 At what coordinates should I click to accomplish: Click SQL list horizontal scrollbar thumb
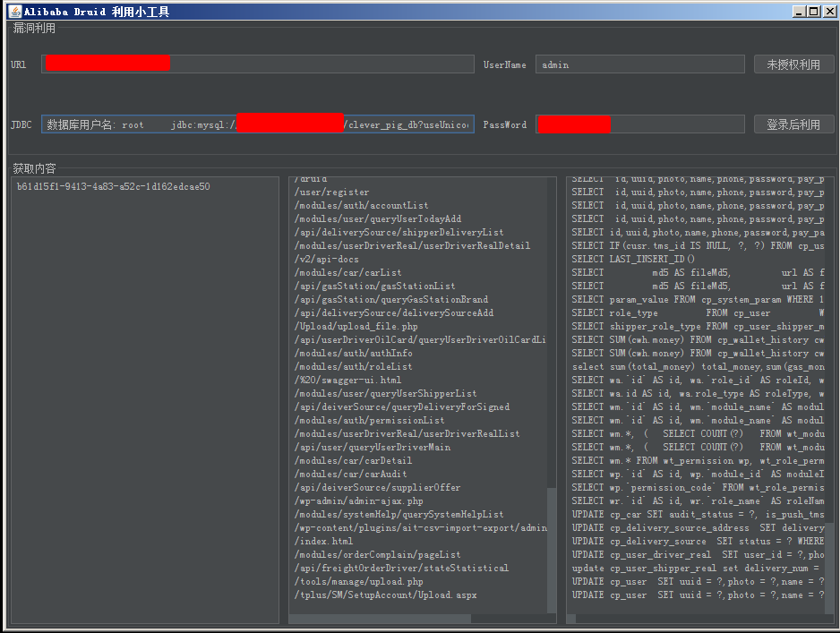coord(571,619)
